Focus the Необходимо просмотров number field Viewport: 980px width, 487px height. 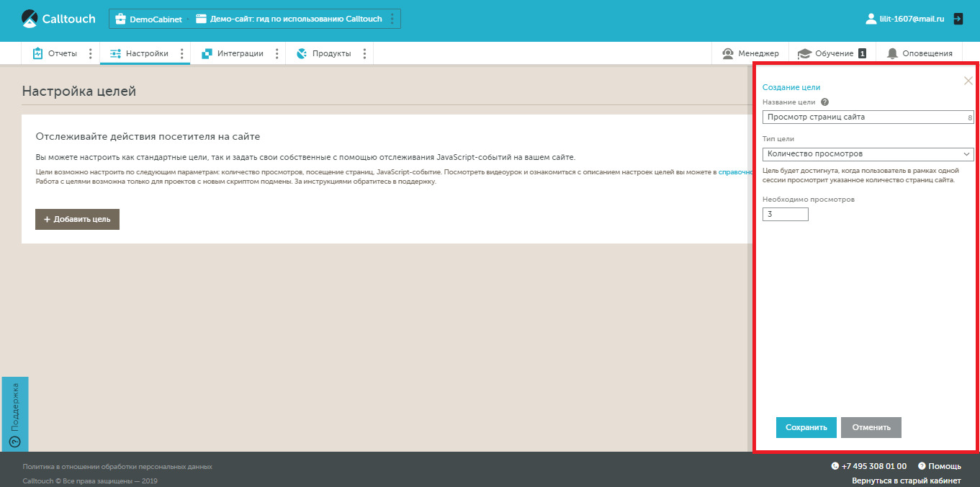pyautogui.click(x=785, y=214)
